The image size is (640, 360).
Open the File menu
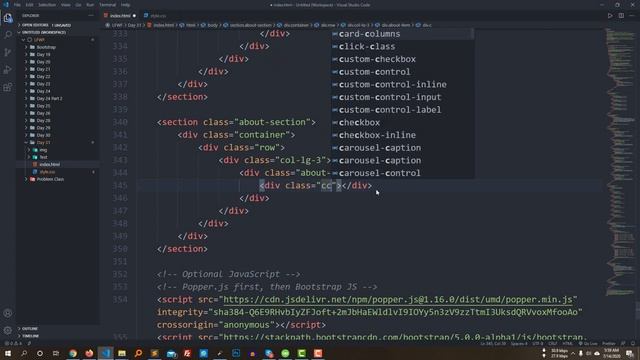[17, 5]
